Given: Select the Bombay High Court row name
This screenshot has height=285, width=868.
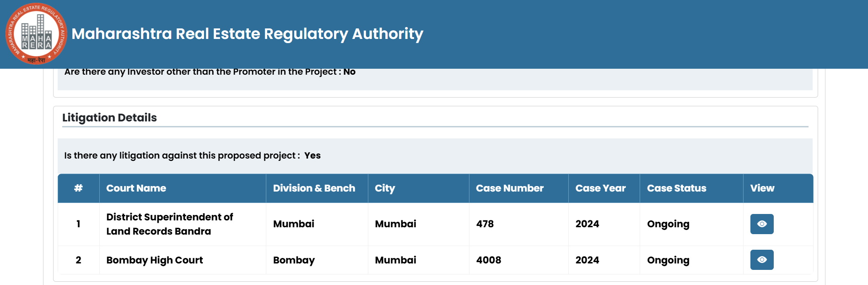Looking at the screenshot, I should click(x=155, y=260).
